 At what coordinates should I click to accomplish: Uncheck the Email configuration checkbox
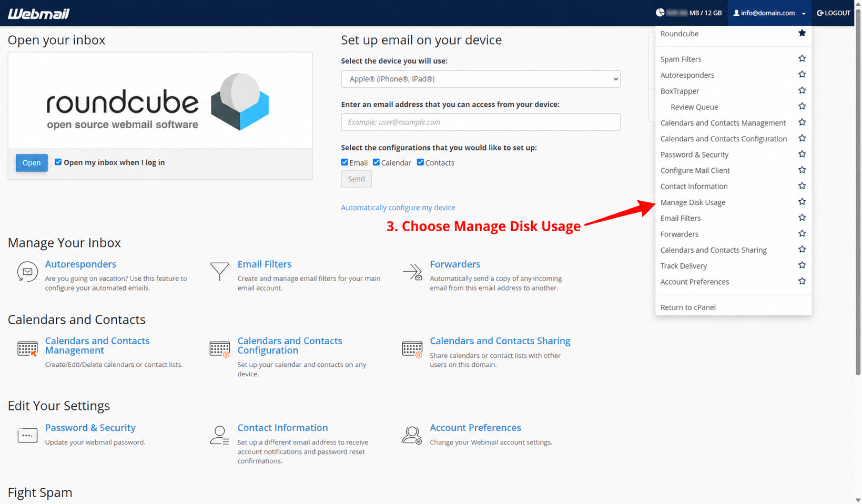tap(344, 162)
